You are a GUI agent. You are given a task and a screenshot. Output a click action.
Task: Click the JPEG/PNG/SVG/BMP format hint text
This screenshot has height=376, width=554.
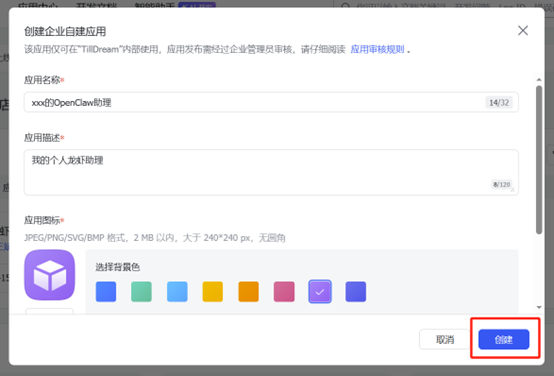coord(155,238)
